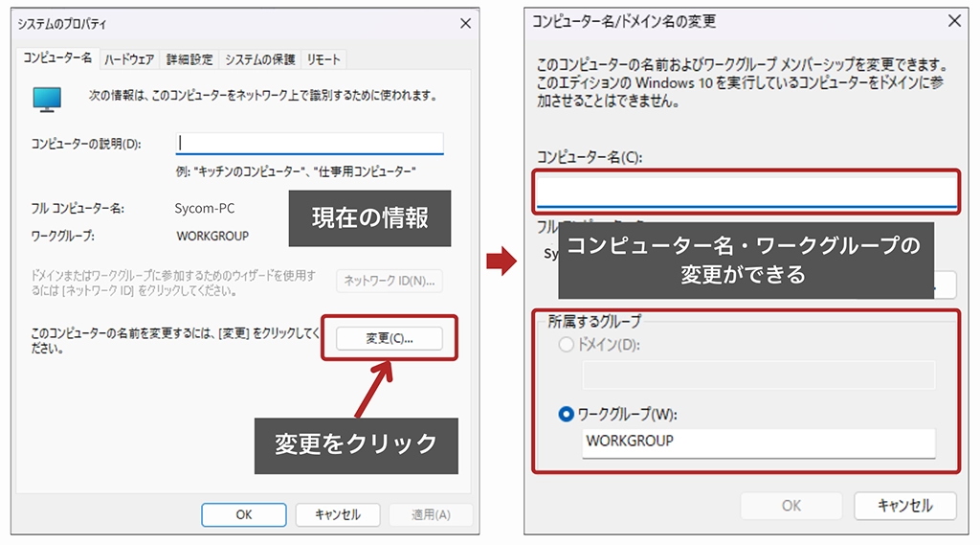This screenshot has width=980, height=545.
Task: Close the システムのプロパティ dialog window
Action: coord(465,22)
